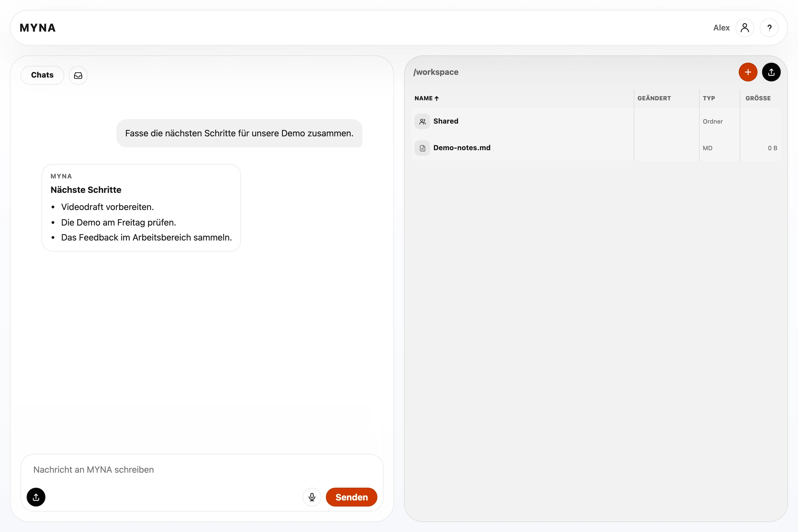Click the Die Demo am Freitag prüfen bullet
The width and height of the screenshot is (798, 532).
click(x=118, y=222)
